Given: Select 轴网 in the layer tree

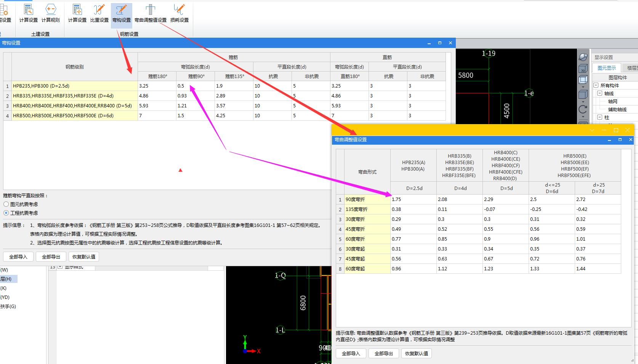Looking at the screenshot, I should pyautogui.click(x=613, y=101).
